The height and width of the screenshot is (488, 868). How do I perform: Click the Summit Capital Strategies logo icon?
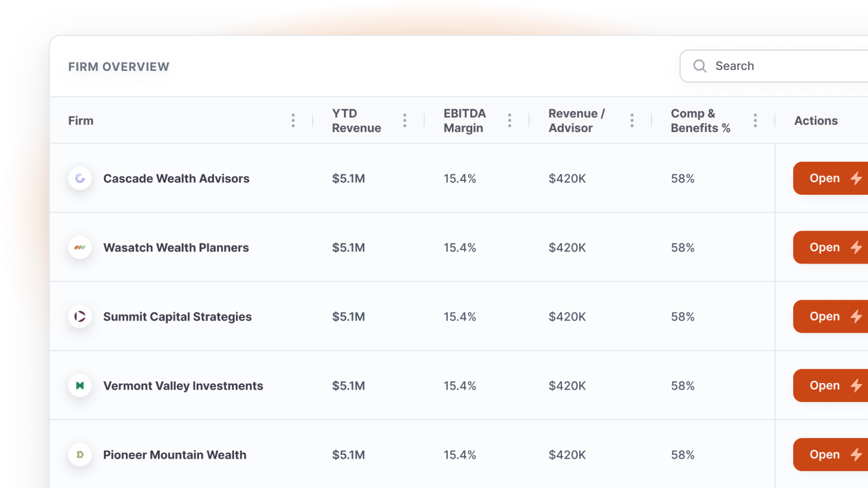(x=80, y=316)
